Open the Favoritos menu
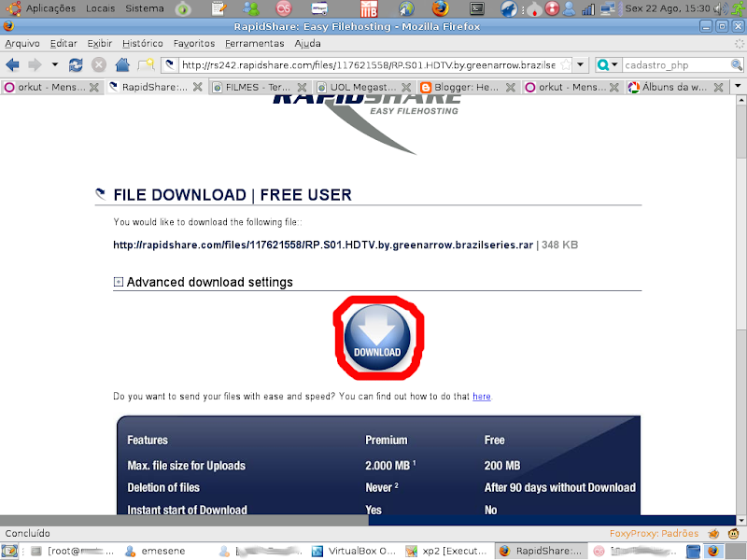747x560 pixels. pyautogui.click(x=194, y=43)
